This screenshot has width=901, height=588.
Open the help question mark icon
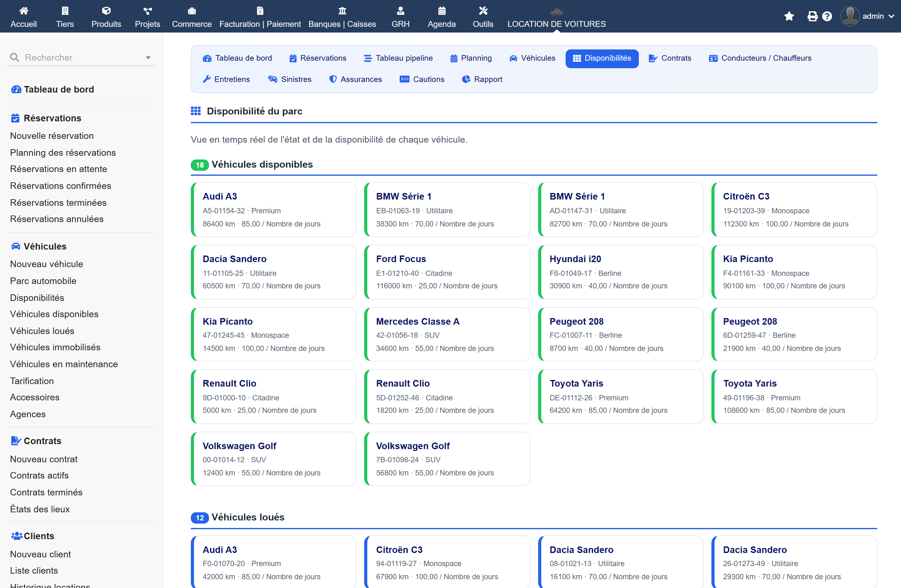click(x=827, y=16)
